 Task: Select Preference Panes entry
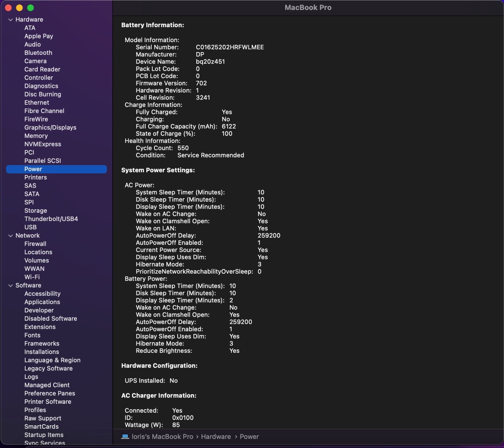[50, 393]
